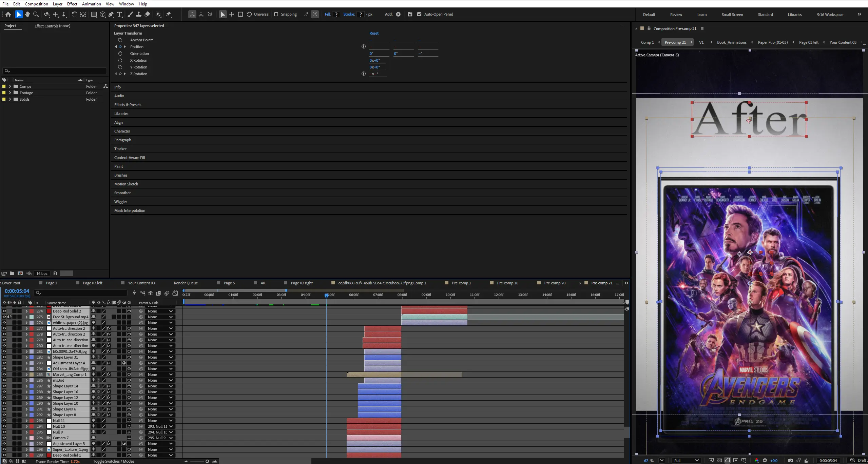This screenshot has height=464, width=868.
Task: Click Reset in Layer Transform
Action: [374, 33]
